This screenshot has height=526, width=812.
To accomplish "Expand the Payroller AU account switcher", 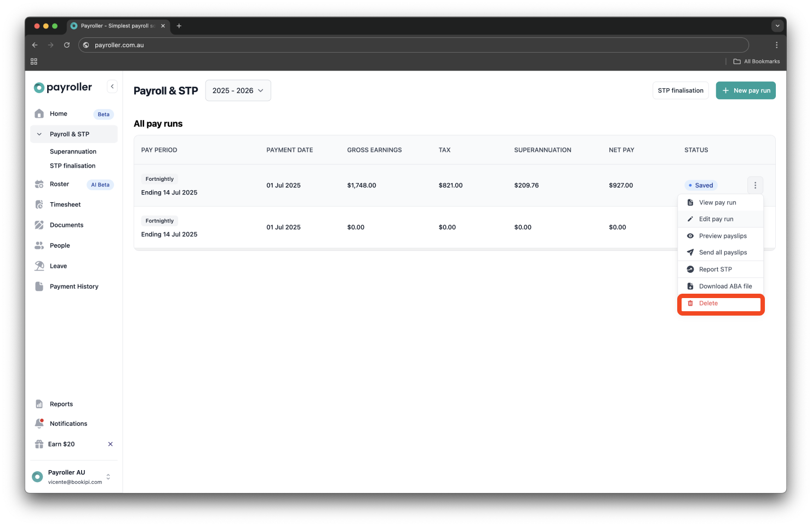I will coord(108,477).
